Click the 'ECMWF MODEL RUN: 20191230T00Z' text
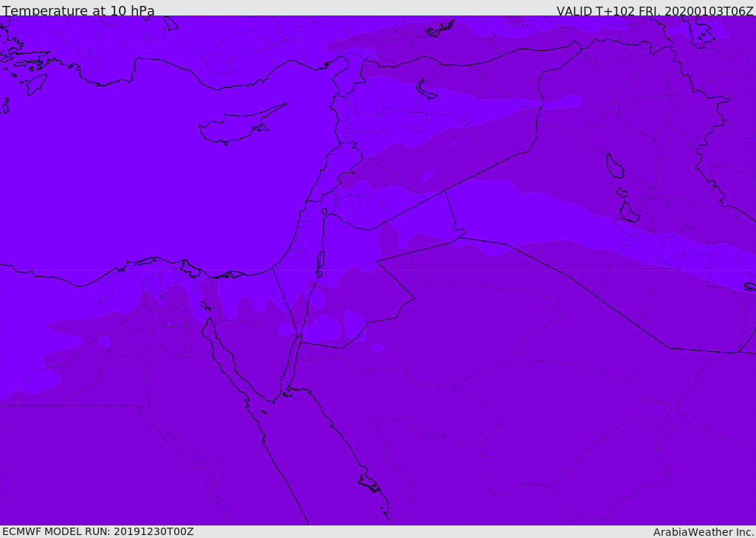This screenshot has width=756, height=538. coord(98,531)
